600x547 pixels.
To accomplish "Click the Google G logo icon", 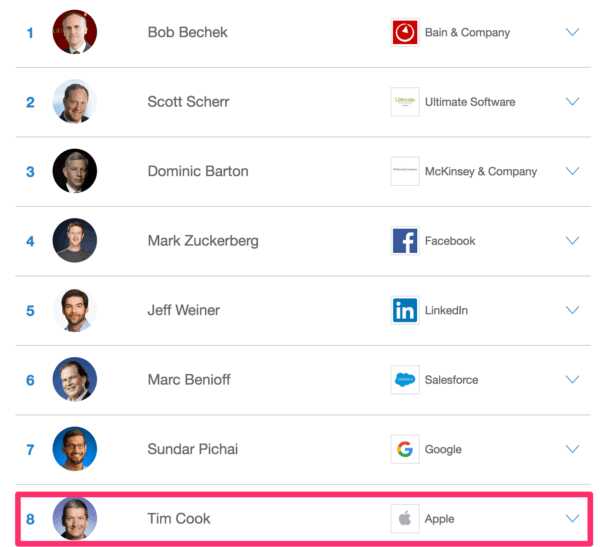I will pos(405,449).
